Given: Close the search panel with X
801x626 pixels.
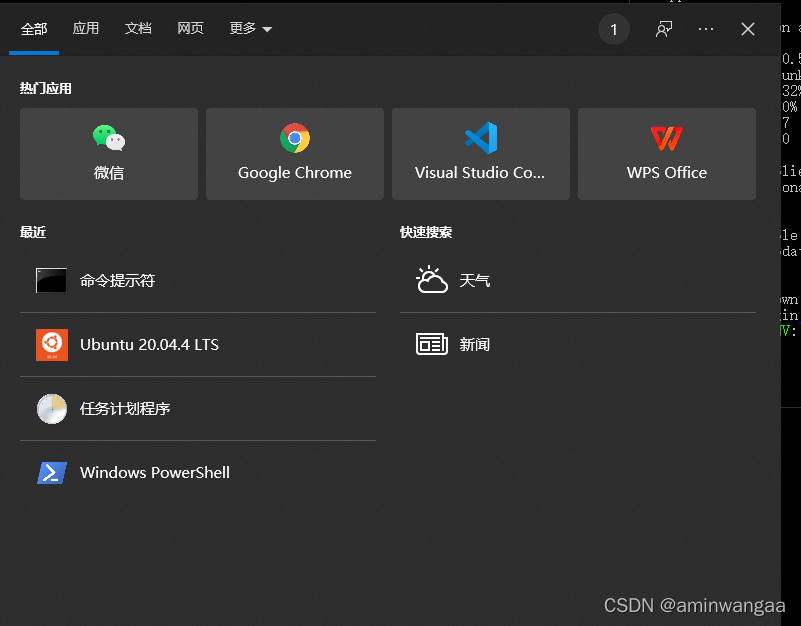Looking at the screenshot, I should pos(747,29).
